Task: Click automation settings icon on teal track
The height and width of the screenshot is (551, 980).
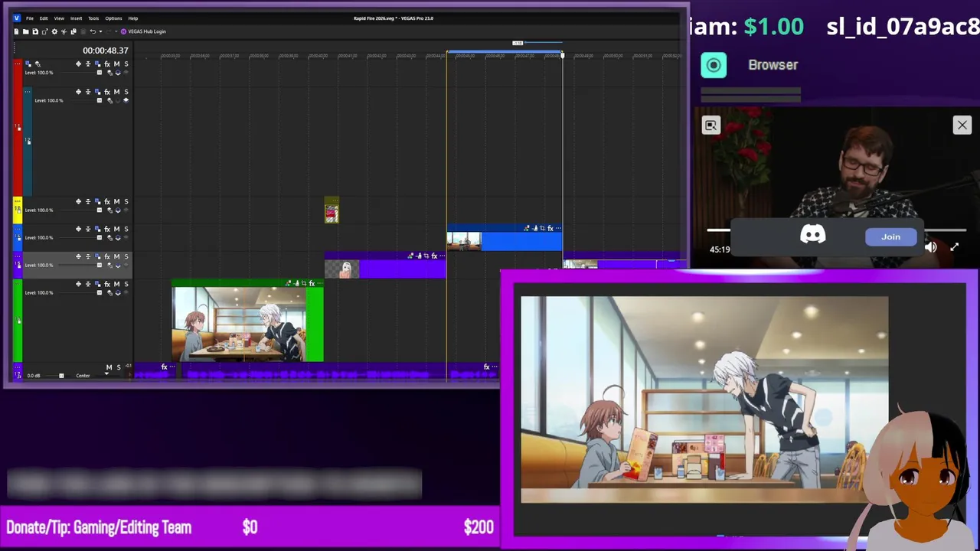Action: click(109, 100)
